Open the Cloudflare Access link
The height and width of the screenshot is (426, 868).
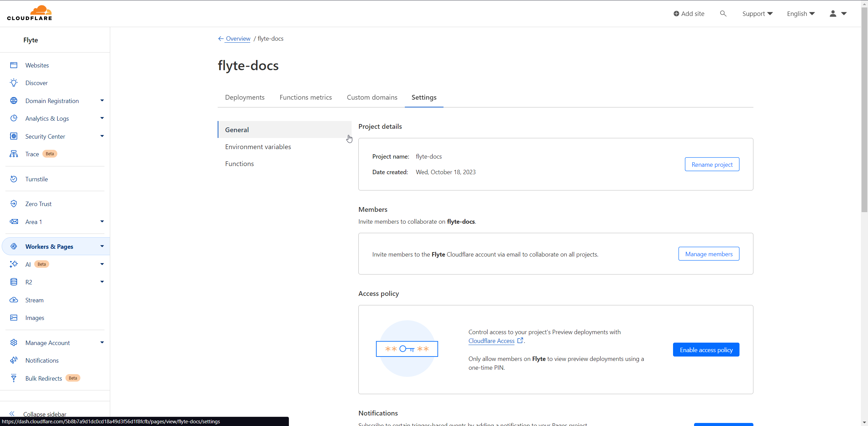click(x=491, y=341)
